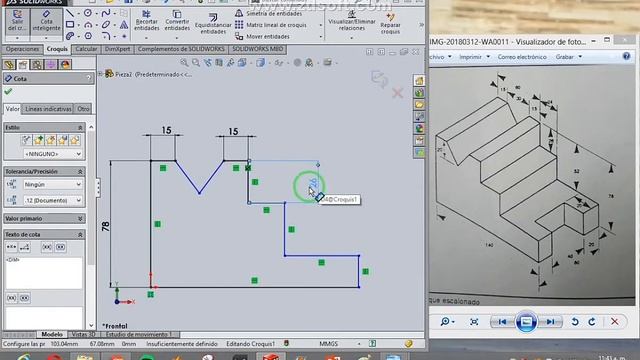Click dimension text field containing <DIM>

click(x=44, y=273)
